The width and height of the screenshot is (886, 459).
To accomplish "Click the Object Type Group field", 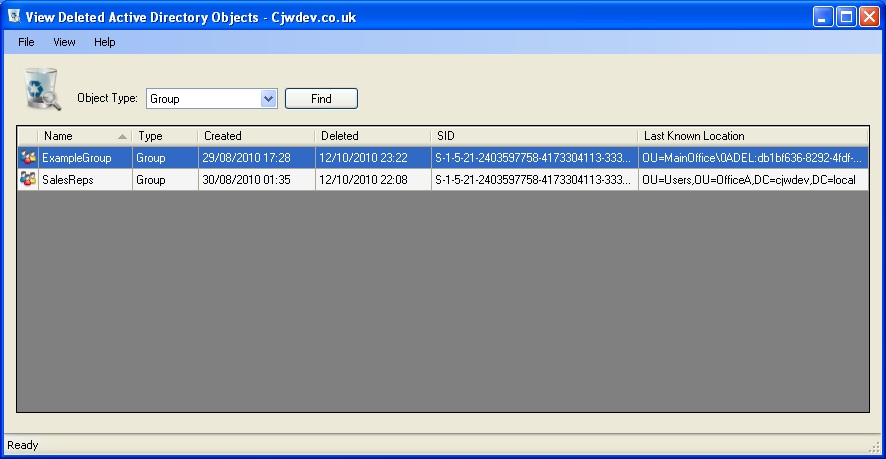I will (x=203, y=99).
